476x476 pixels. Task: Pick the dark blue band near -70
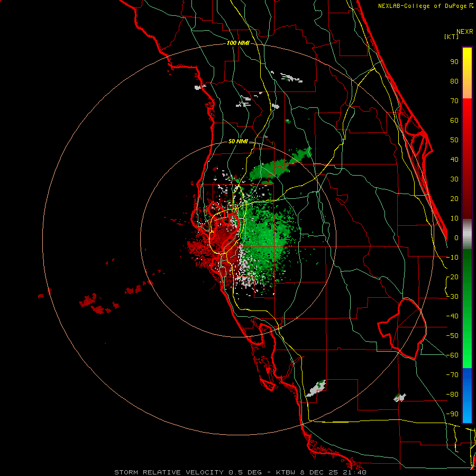(467, 377)
